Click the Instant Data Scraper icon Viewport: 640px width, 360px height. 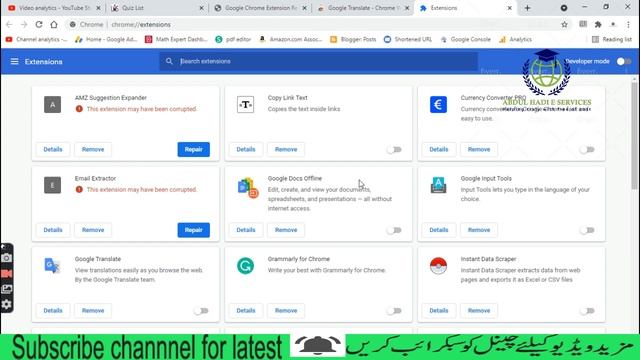click(438, 266)
